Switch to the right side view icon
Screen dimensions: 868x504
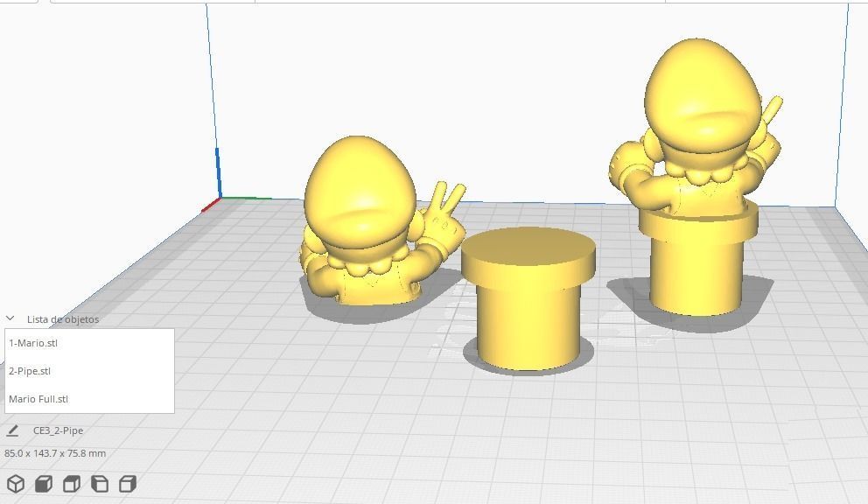click(x=128, y=484)
